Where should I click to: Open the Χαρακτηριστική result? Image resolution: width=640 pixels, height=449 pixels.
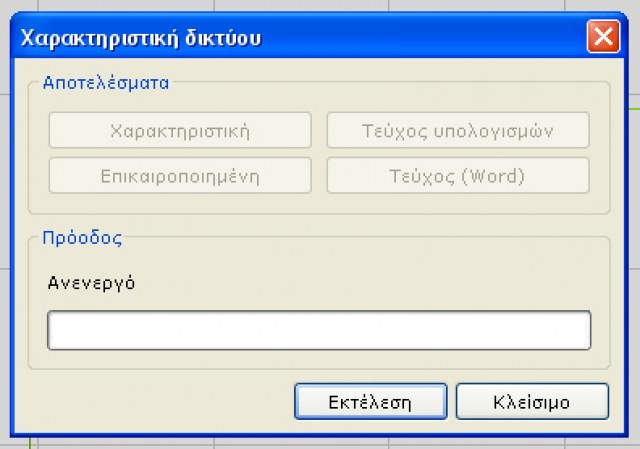click(x=180, y=131)
